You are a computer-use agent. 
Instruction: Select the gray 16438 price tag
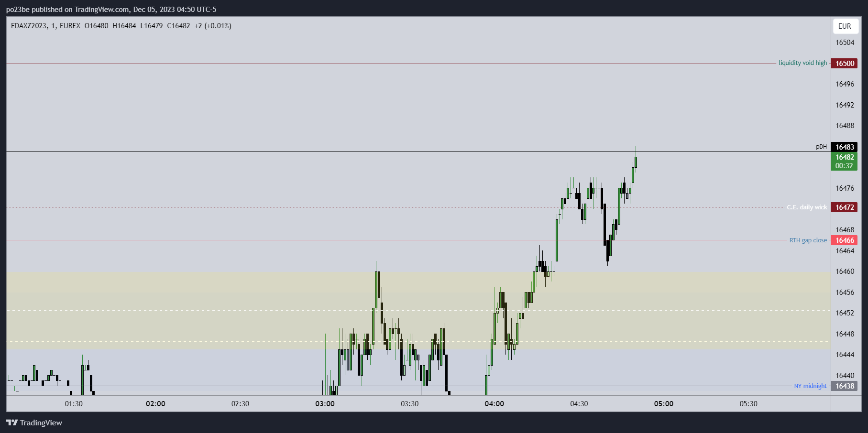click(x=845, y=386)
